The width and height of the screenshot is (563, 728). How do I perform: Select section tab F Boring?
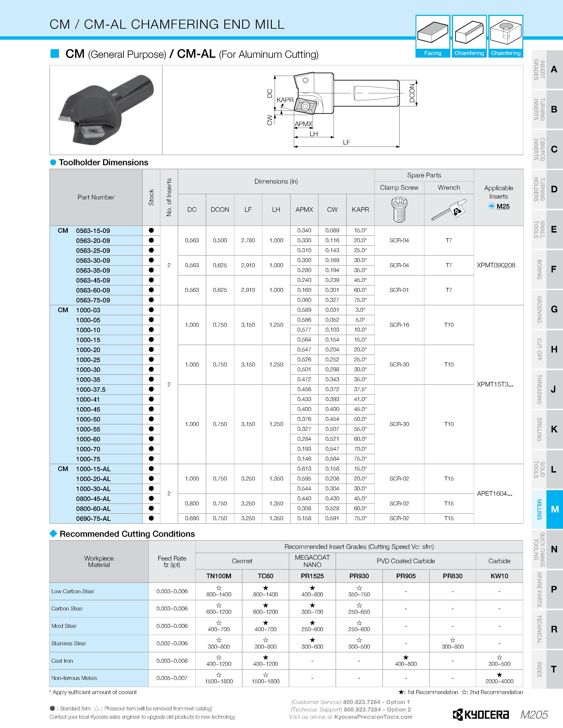point(547,269)
